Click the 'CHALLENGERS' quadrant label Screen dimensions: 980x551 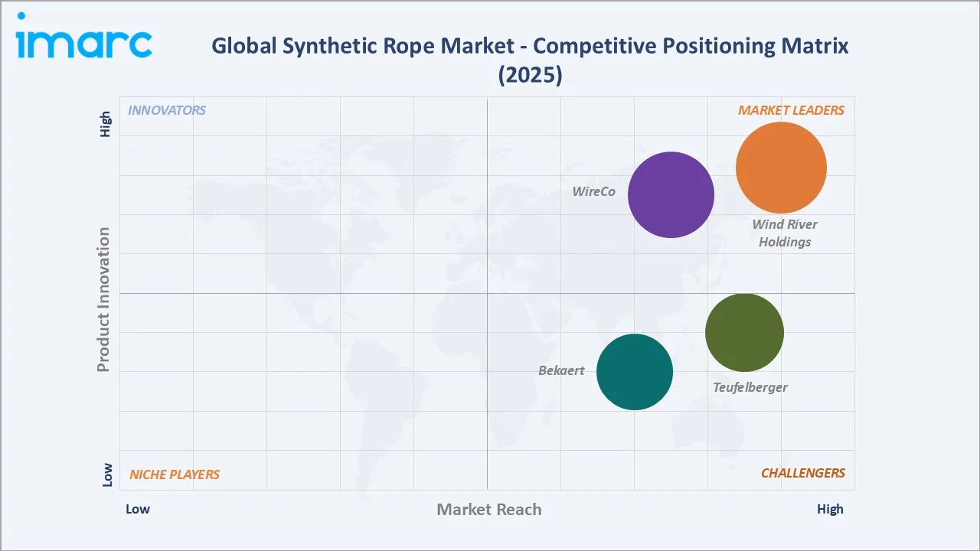[x=803, y=473]
